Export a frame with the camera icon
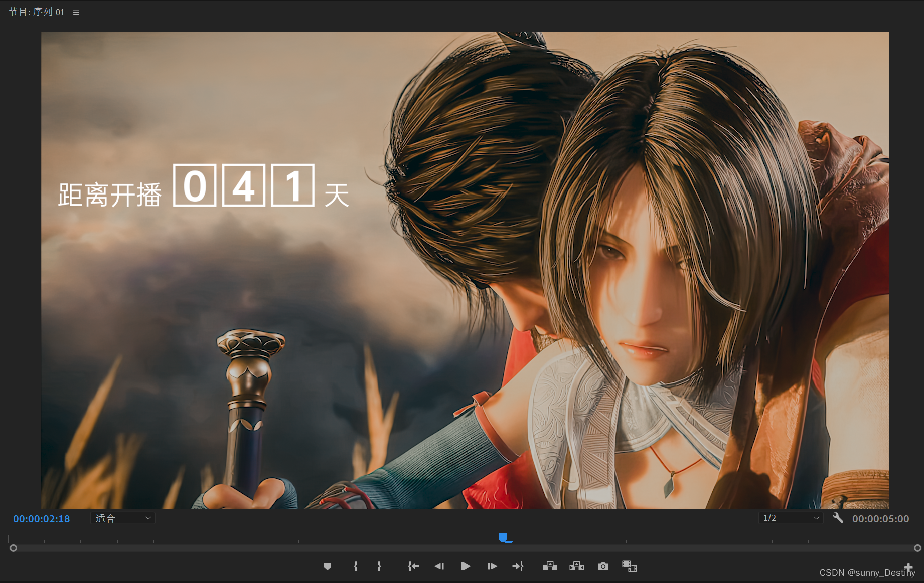Screen dimensions: 924x583 [603, 566]
